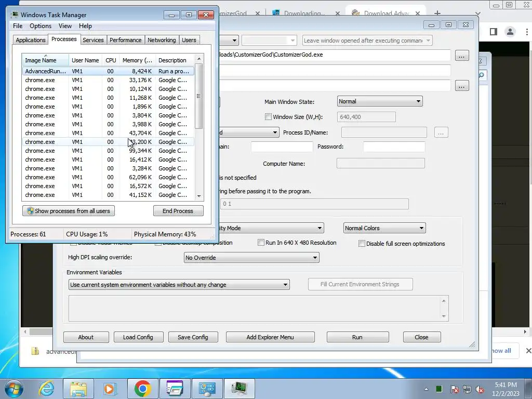Close the Chrome downloads bar
This screenshot has height=399, width=532.
[x=528, y=351]
